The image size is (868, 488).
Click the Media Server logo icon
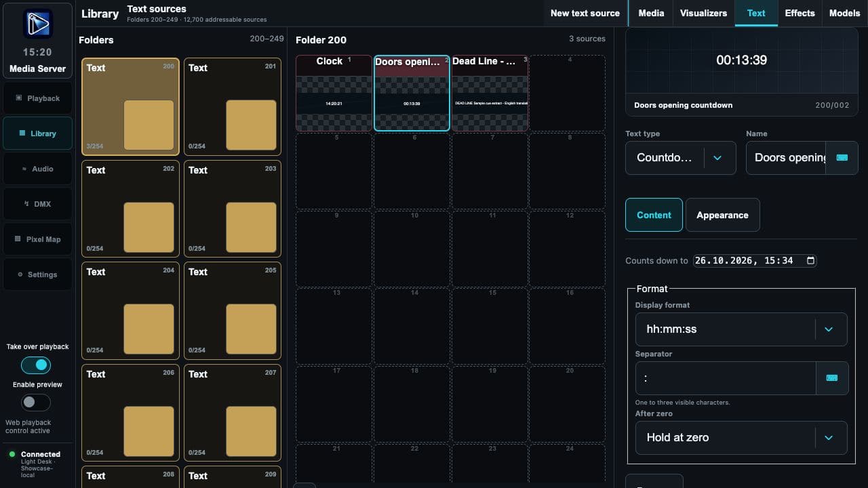pyautogui.click(x=37, y=24)
